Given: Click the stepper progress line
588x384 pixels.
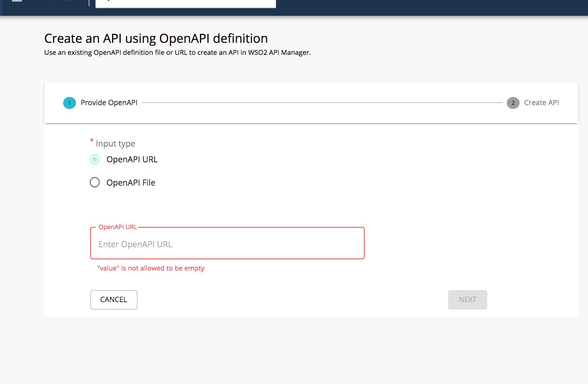Looking at the screenshot, I should tap(323, 102).
